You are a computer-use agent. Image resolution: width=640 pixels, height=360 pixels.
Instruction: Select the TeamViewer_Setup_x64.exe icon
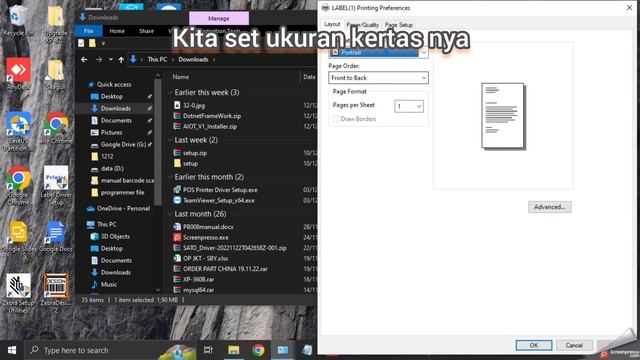pyautogui.click(x=177, y=200)
